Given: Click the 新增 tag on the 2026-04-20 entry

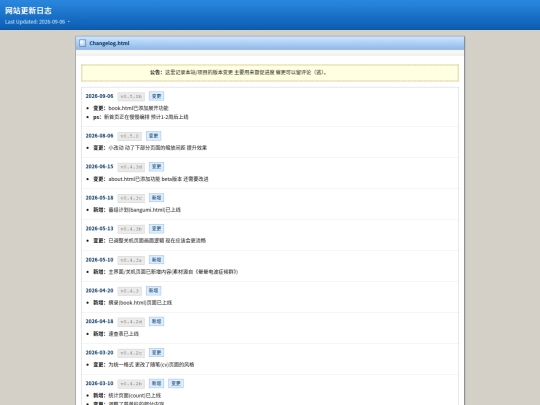Looking at the screenshot, I should [153, 291].
